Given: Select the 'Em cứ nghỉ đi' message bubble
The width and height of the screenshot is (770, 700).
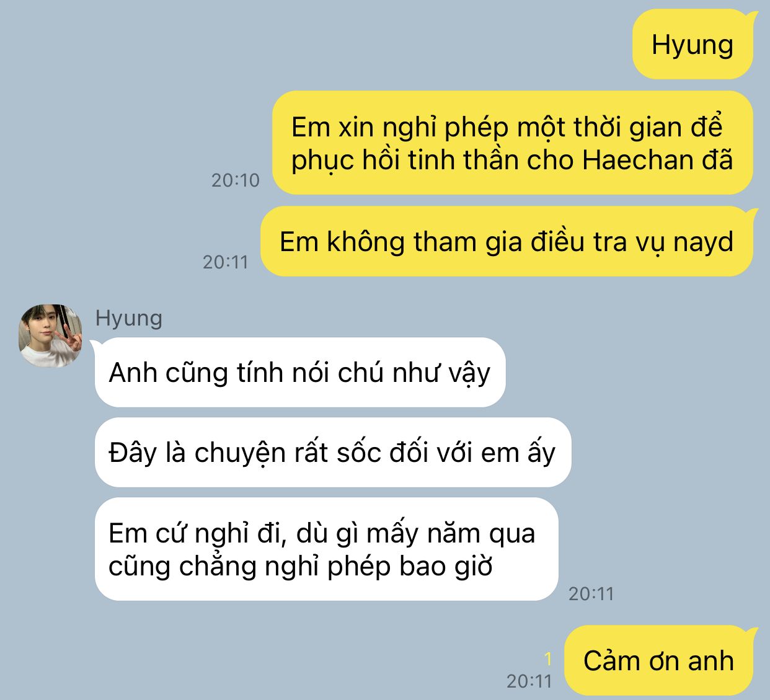Looking at the screenshot, I should click(x=326, y=549).
